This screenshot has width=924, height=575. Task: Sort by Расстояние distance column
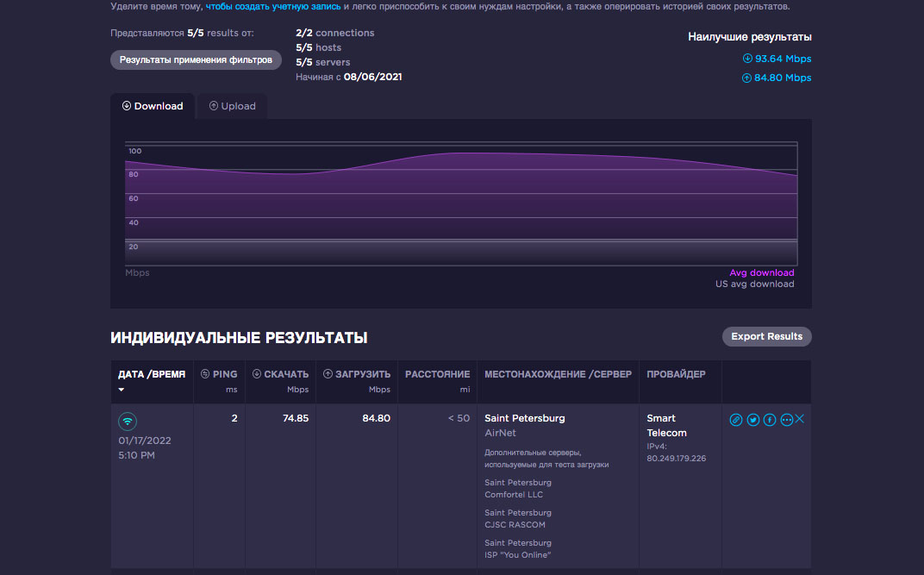437,374
